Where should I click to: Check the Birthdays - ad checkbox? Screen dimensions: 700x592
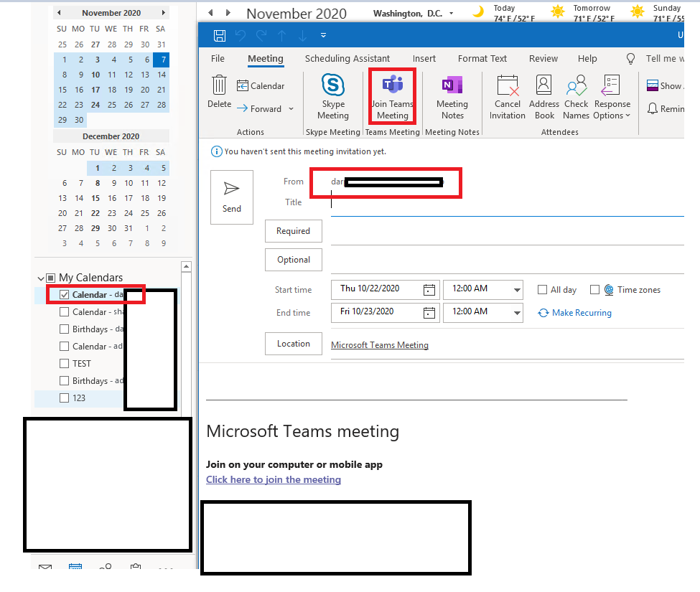(x=65, y=380)
